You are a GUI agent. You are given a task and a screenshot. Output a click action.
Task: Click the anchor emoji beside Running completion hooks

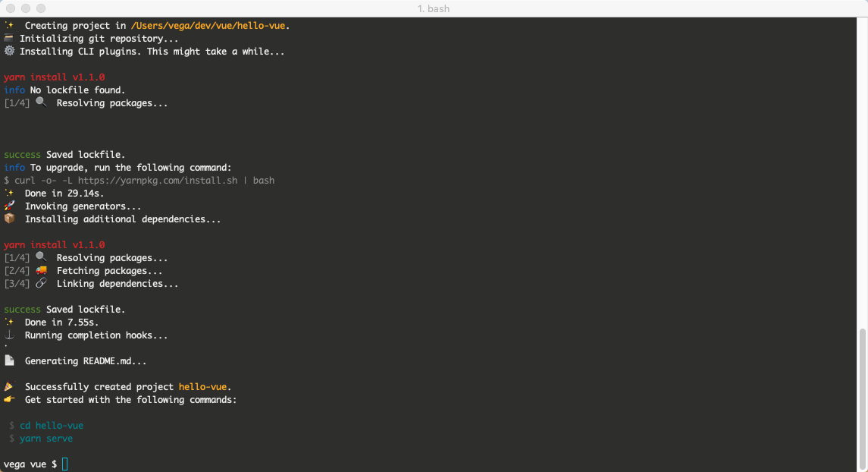(x=9, y=335)
